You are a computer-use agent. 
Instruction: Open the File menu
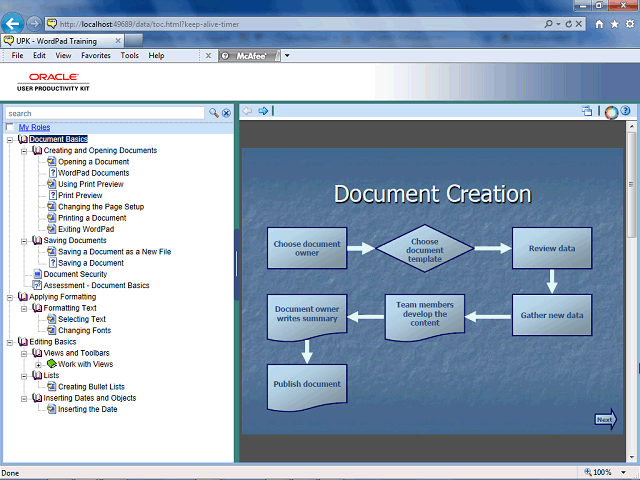pos(17,56)
